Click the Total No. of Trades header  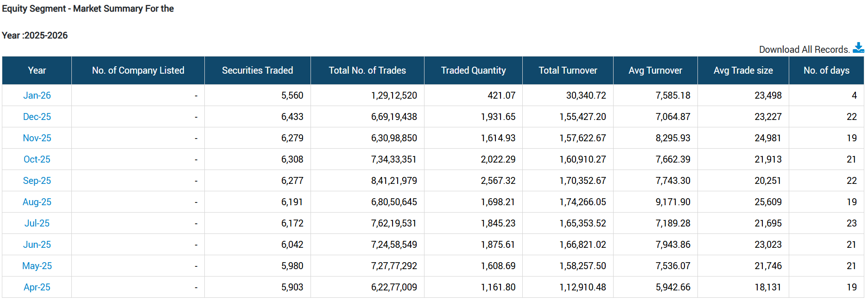[367, 70]
